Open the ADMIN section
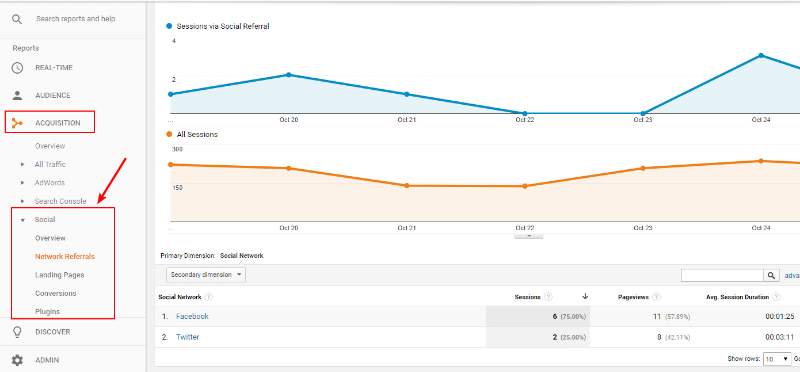 [x=47, y=360]
